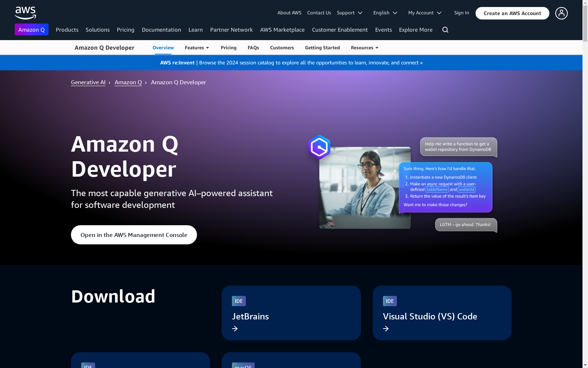
Task: Click the "Amazon Q Developer" breadcrumb text
Action: pyautogui.click(x=179, y=82)
